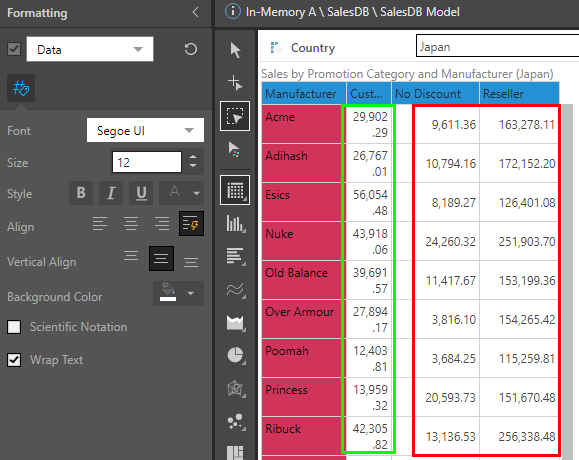Screen dimensions: 579x460
Task: Toggle the checkbox next to Data dropdown
Action: pos(14,49)
